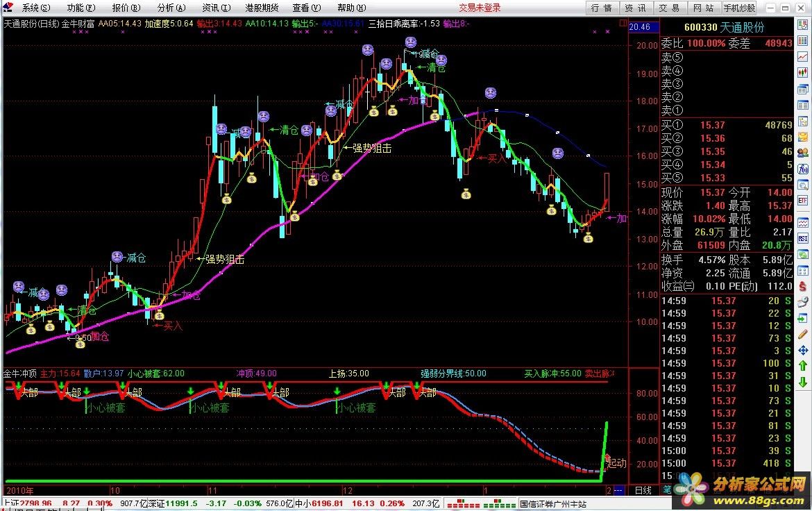Screen dimensions: 812x511
Task: Click the 涨幅 10.02% value
Action: [709, 219]
